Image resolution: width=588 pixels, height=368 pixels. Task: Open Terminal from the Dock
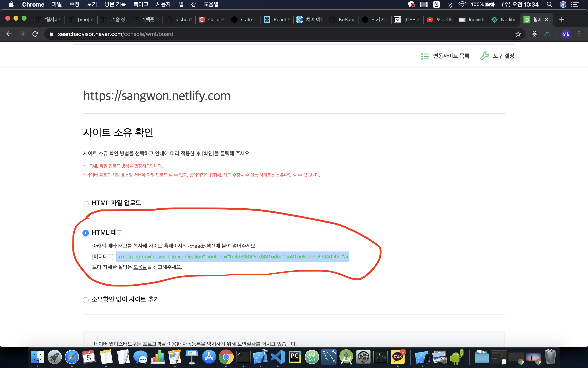(x=243, y=357)
